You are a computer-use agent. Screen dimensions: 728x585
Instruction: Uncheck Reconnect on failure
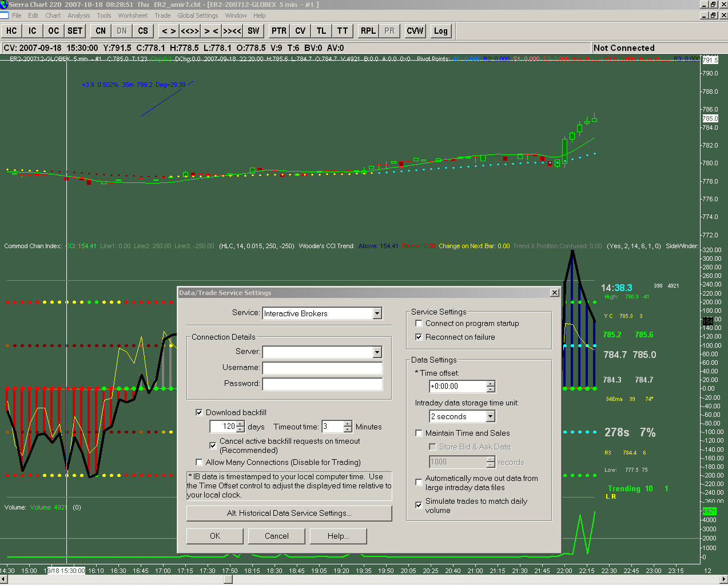click(x=419, y=337)
